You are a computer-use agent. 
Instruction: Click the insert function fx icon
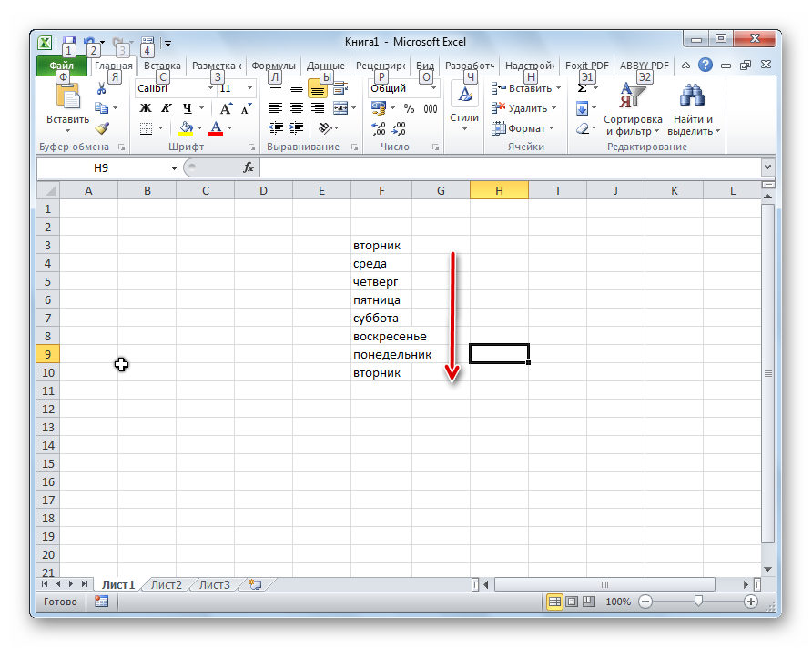tap(248, 168)
